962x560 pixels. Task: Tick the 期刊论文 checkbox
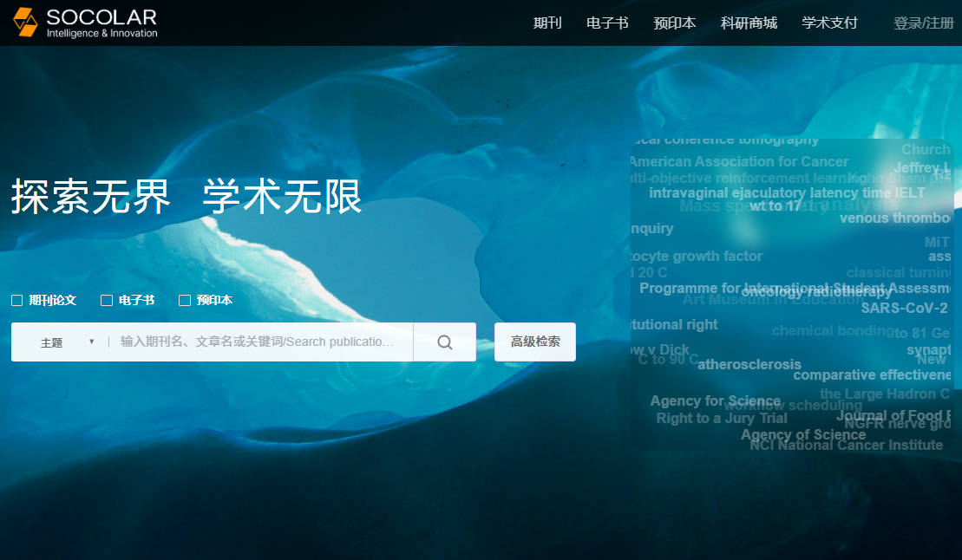pos(17,301)
